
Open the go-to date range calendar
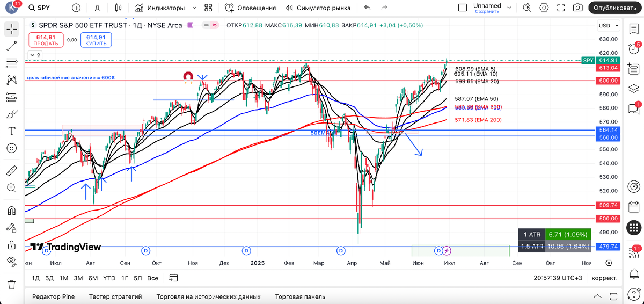[x=173, y=278]
